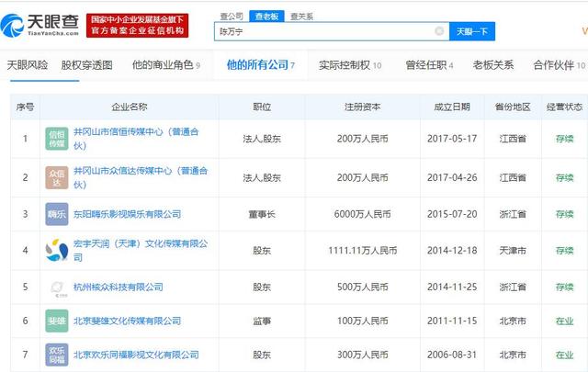The width and height of the screenshot is (588, 372).
Task: Select the 2014-12-18 date cell
Action: [452, 251]
